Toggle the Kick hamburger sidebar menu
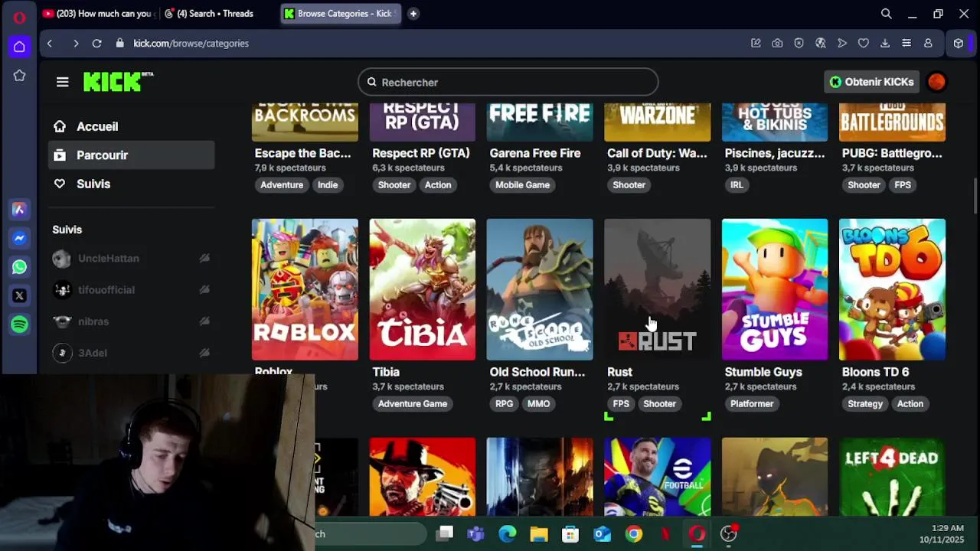Image resolution: width=980 pixels, height=551 pixels. click(63, 82)
